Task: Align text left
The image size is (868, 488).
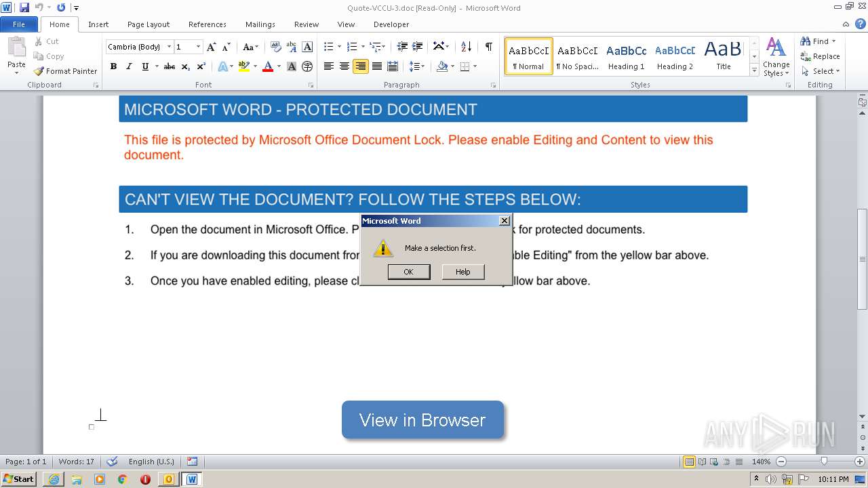Action: (x=329, y=66)
